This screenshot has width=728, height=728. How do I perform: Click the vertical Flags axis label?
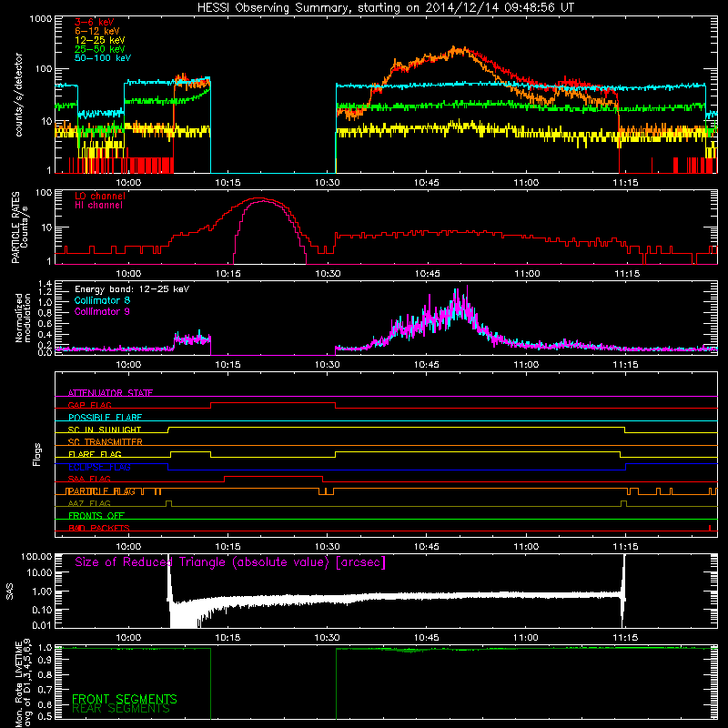37,454
